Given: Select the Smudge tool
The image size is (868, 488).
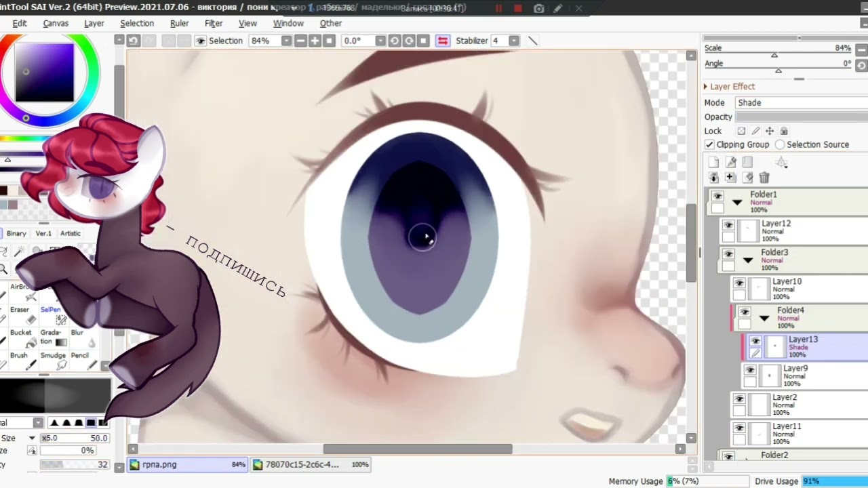Looking at the screenshot, I should pyautogui.click(x=53, y=360).
